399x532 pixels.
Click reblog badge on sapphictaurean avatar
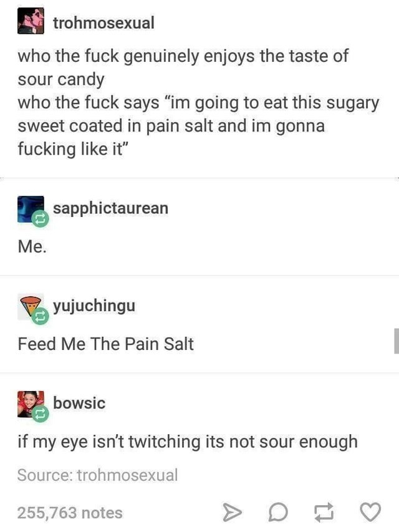[x=40, y=219]
